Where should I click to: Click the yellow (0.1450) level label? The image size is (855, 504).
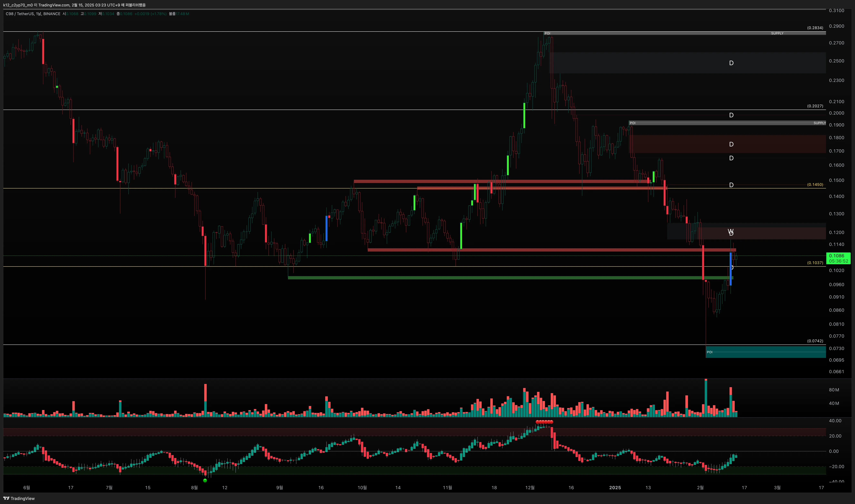click(815, 185)
